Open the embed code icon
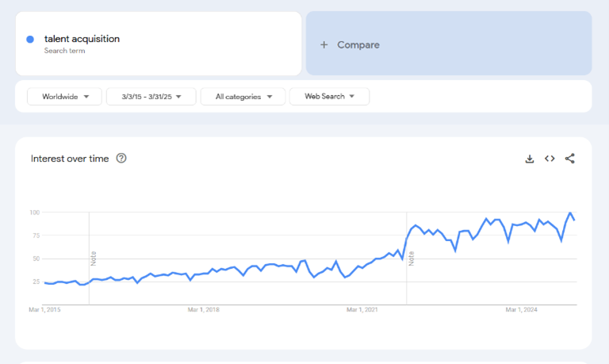The width and height of the screenshot is (609, 364). pos(550,159)
